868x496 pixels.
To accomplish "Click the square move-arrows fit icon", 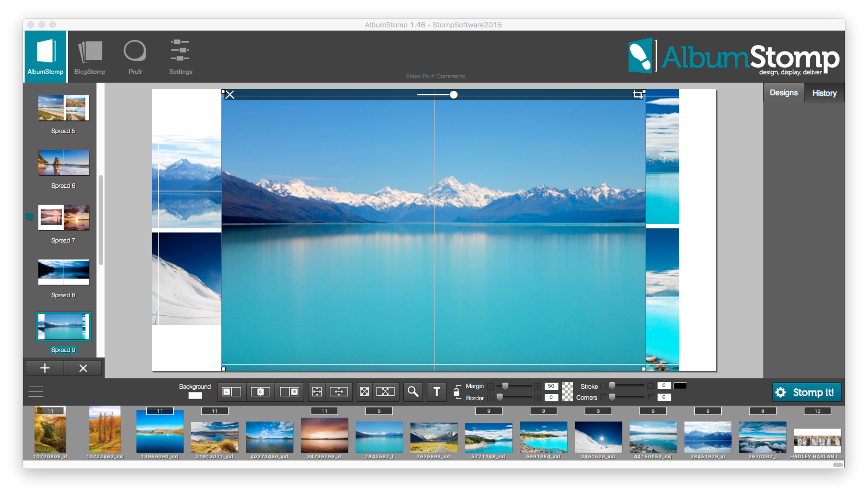I will 317,391.
